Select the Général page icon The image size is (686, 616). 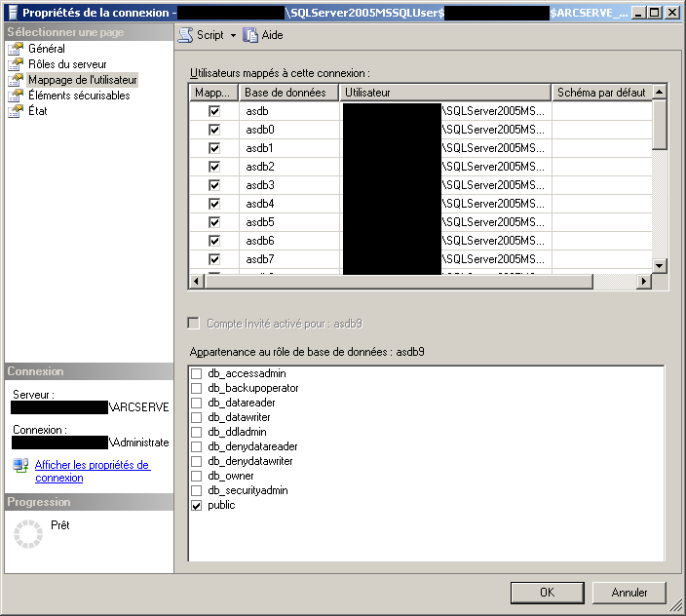(15, 49)
